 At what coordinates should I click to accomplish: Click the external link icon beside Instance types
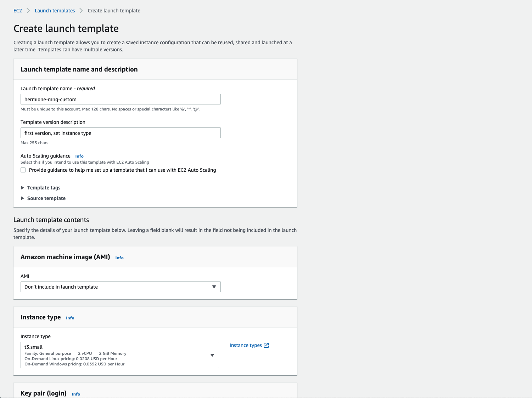[x=267, y=345]
